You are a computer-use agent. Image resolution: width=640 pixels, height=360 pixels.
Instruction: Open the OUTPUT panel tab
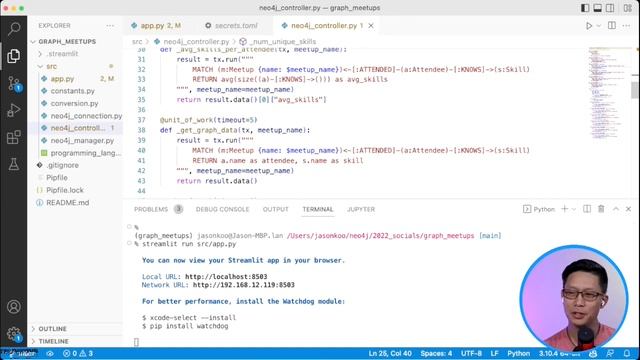(276, 209)
